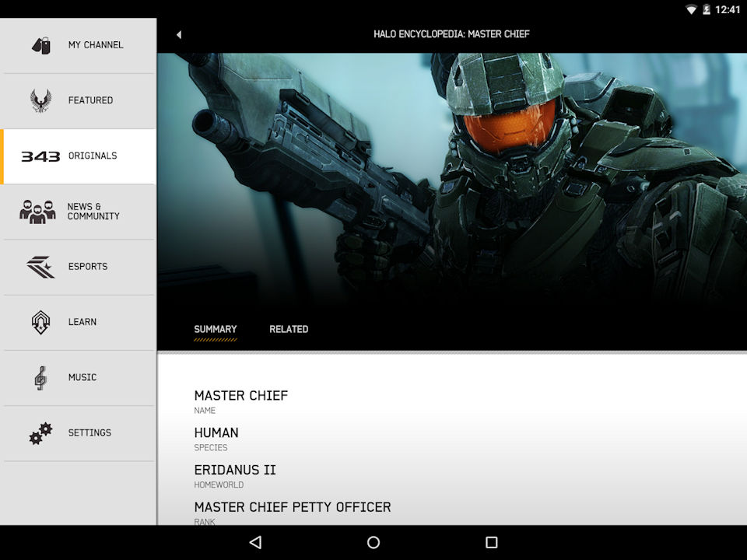Viewport: 747px width, 560px height.
Task: Switch to the Related tab
Action: [289, 330]
